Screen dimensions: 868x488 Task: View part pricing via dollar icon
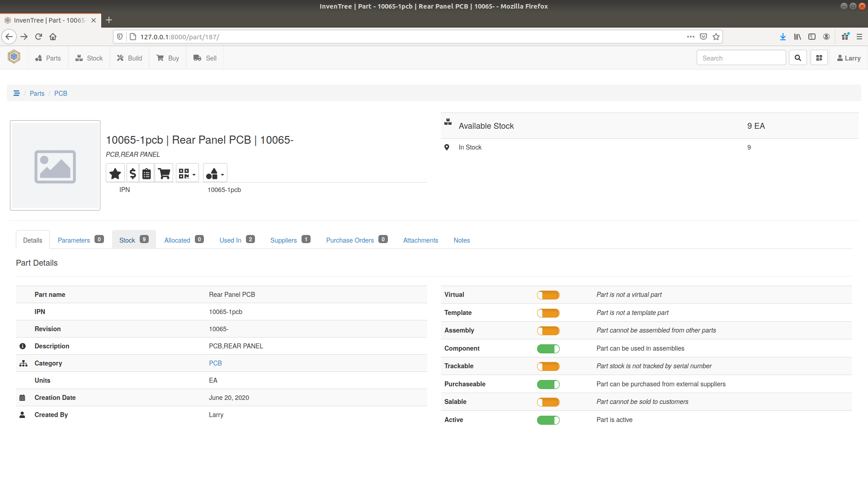coord(132,173)
